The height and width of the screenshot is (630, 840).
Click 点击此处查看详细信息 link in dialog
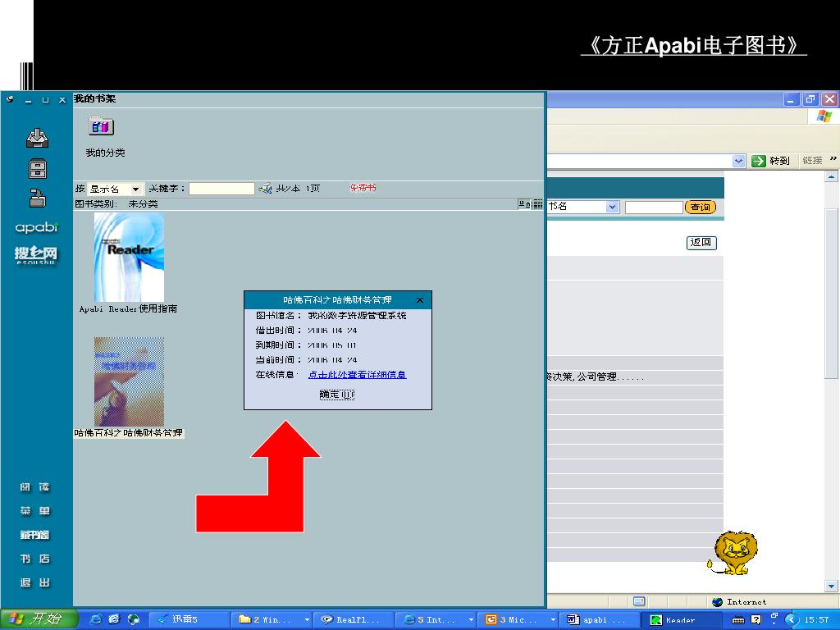(x=358, y=375)
